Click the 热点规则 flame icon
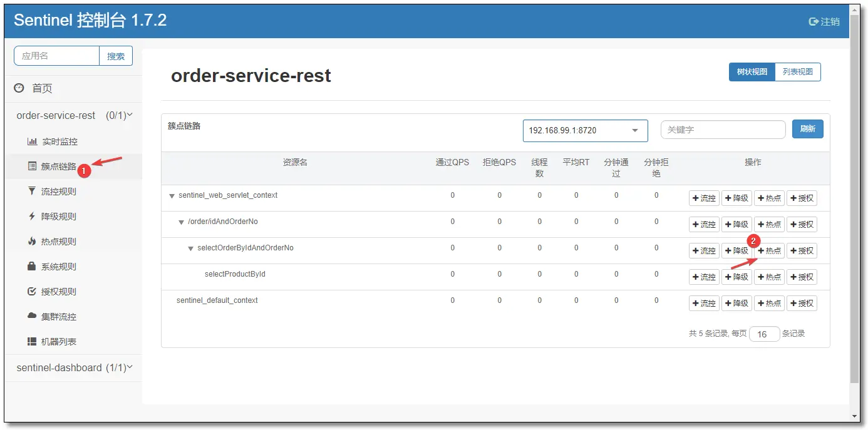This screenshot has width=868, height=430. [x=32, y=242]
